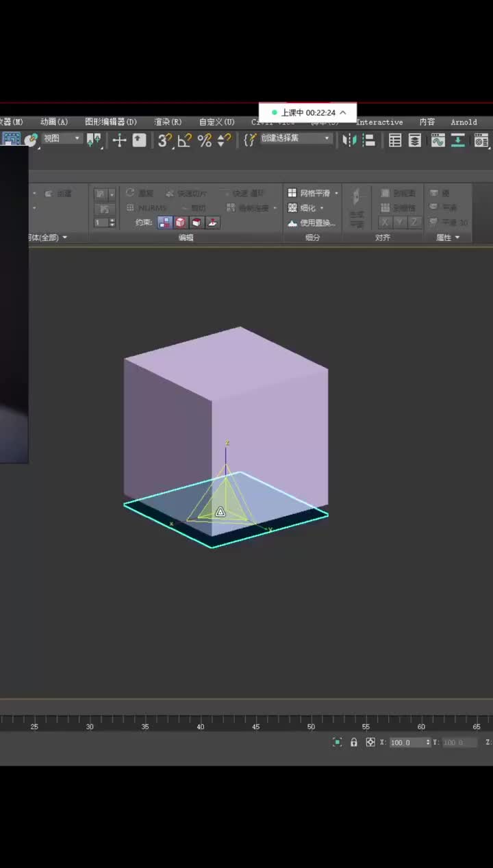Click the 细化 button
This screenshot has width=493, height=868.
pyautogui.click(x=303, y=208)
